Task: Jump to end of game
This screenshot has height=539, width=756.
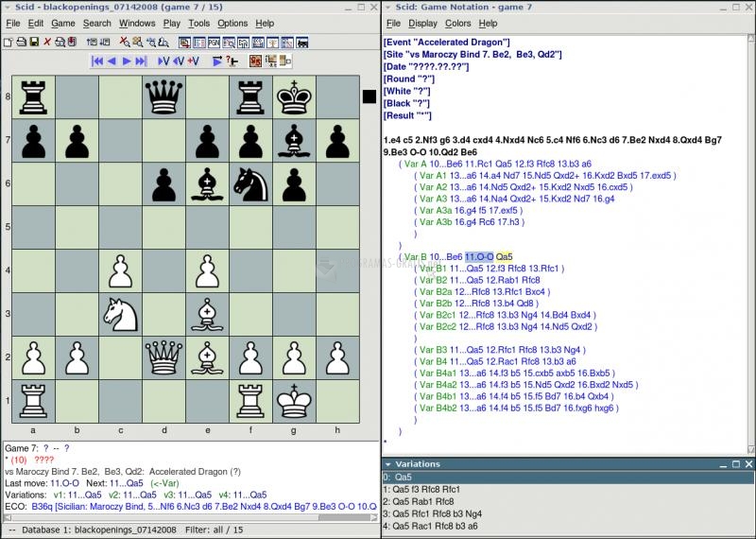Action: [141, 61]
